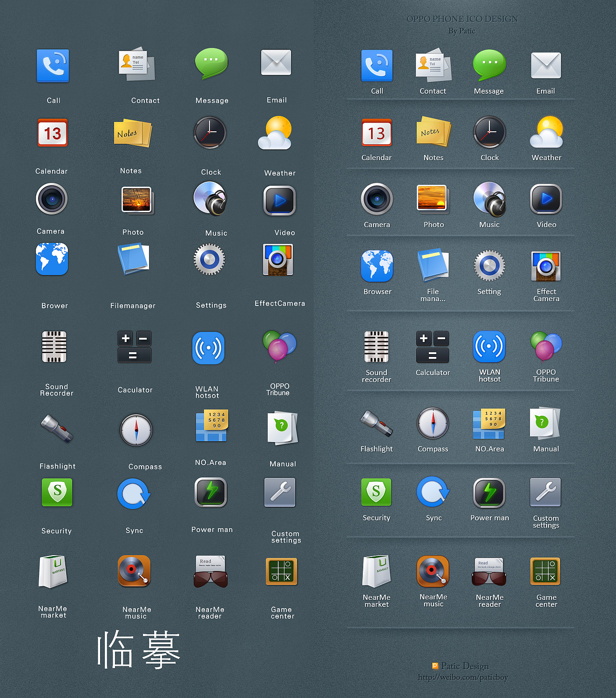Screen dimensions: 616x698
Task: Play the Video icon in the OPPO design set
Action: [546, 199]
